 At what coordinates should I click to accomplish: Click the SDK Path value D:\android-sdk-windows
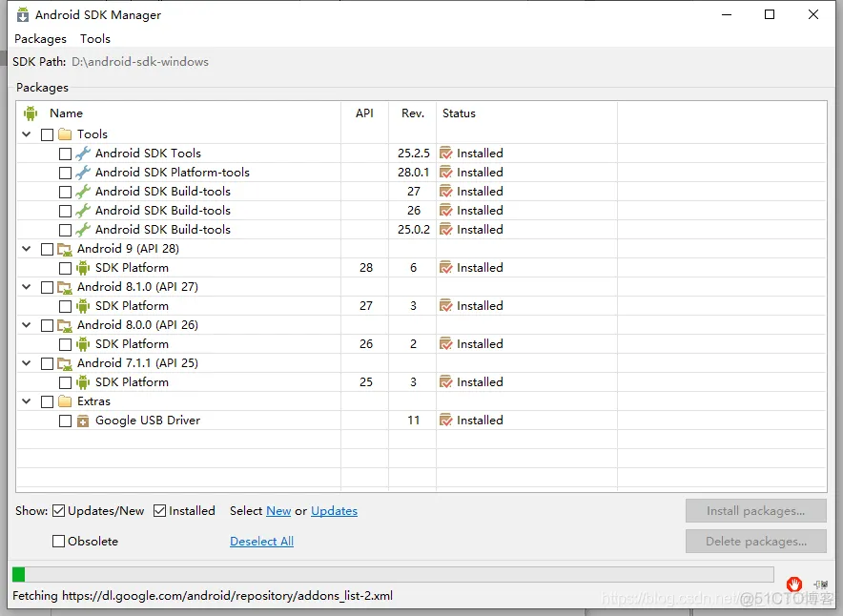[140, 62]
